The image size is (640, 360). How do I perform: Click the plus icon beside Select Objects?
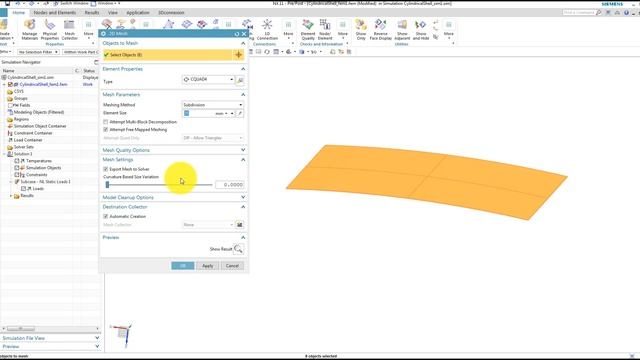pyautogui.click(x=238, y=55)
